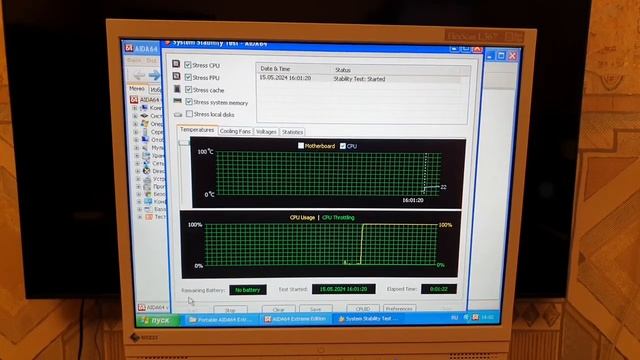Switch to Portable AIDA64 folder taskbar button
Image resolution: width=640 pixels, height=360 pixels.
point(222,320)
